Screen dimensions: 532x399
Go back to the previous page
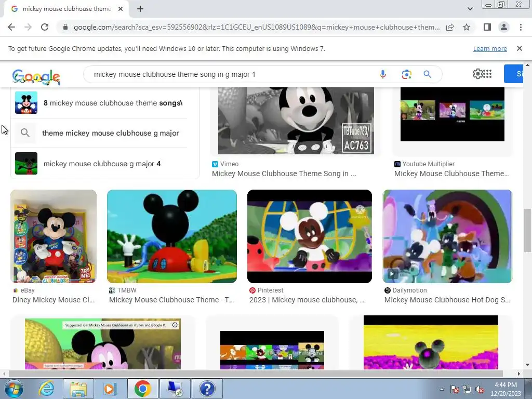point(11,27)
